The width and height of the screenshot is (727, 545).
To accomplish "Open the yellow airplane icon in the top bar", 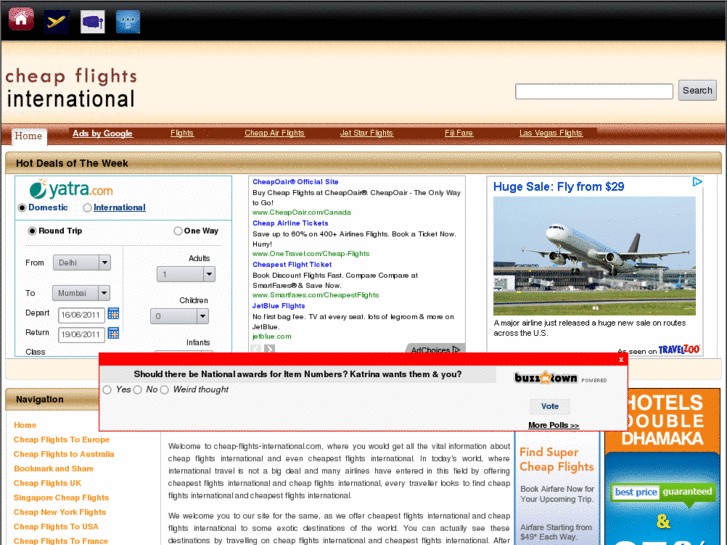I will pos(57,21).
